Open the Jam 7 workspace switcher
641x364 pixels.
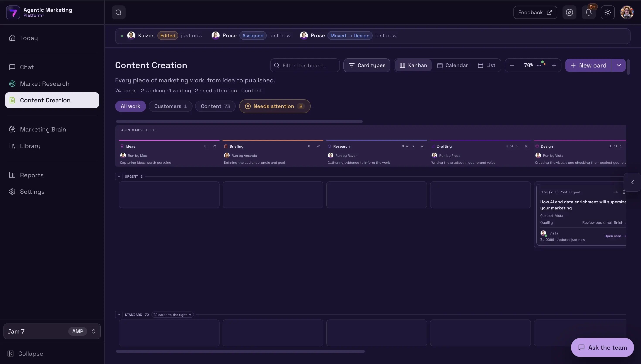(52, 332)
